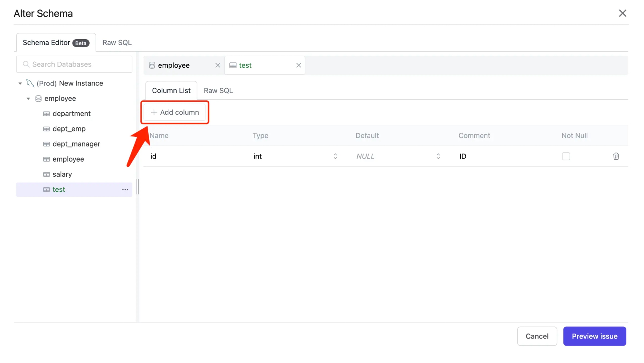Click the Cancel button
644x363 pixels.
[537, 336]
